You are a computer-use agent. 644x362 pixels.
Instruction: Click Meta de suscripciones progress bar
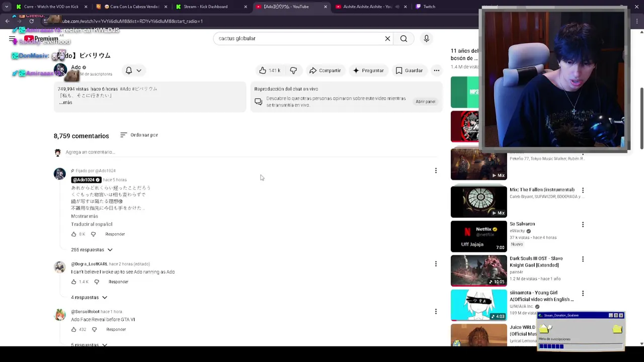(x=581, y=346)
